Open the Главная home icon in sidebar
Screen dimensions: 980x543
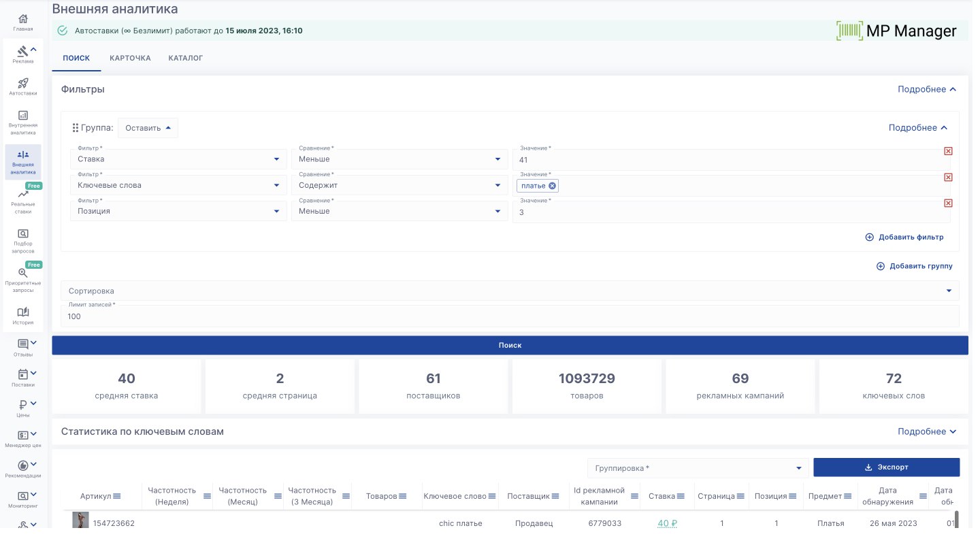click(23, 19)
